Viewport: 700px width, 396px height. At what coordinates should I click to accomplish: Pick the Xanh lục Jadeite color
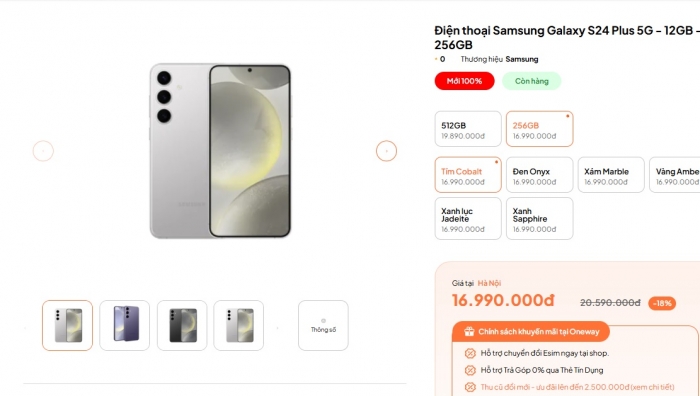tap(468, 219)
